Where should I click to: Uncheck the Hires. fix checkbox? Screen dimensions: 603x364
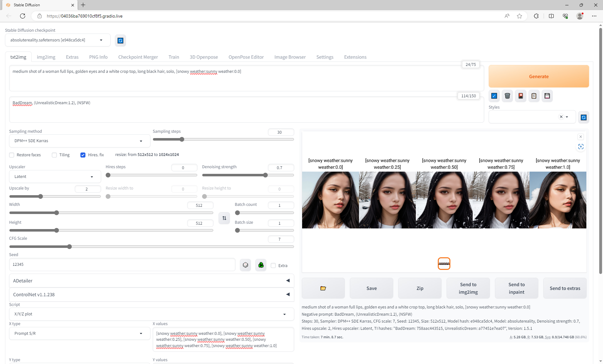(x=83, y=155)
